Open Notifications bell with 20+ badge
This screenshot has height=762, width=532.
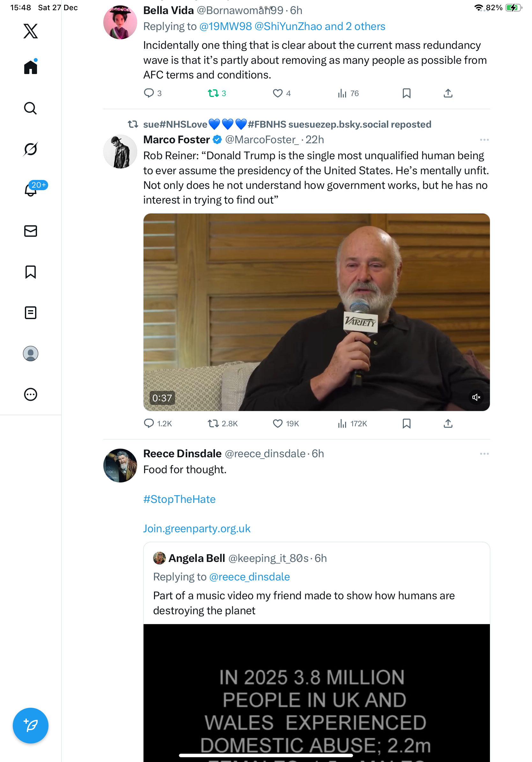tap(31, 190)
